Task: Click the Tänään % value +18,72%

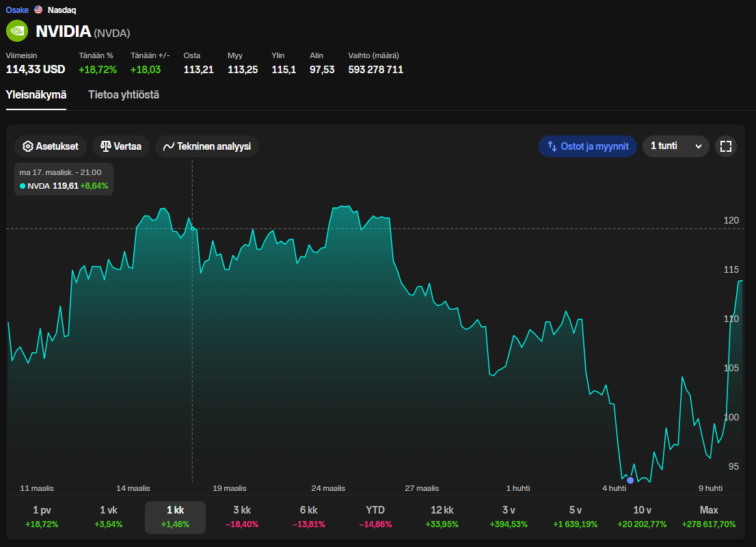Action: 98,70
